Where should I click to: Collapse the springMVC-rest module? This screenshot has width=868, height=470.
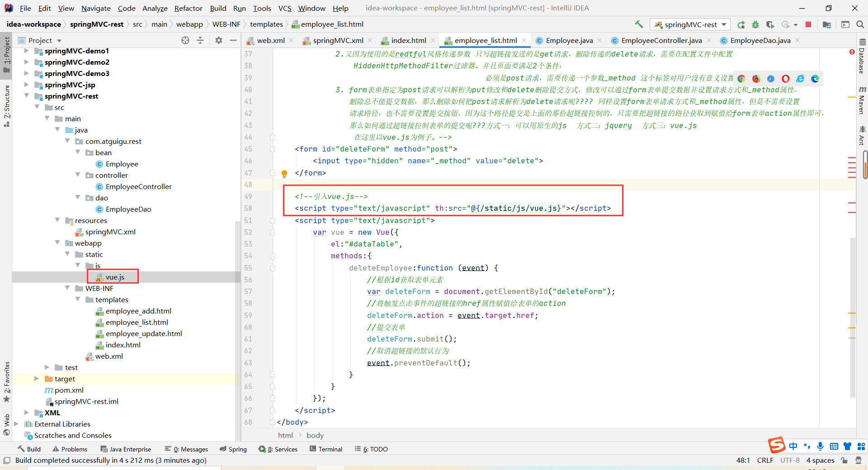pos(26,96)
